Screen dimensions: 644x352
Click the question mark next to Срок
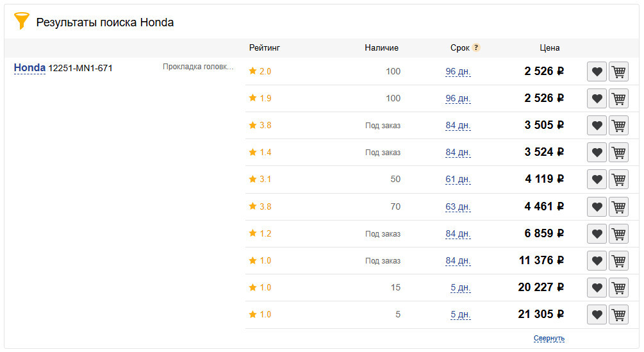click(x=476, y=47)
